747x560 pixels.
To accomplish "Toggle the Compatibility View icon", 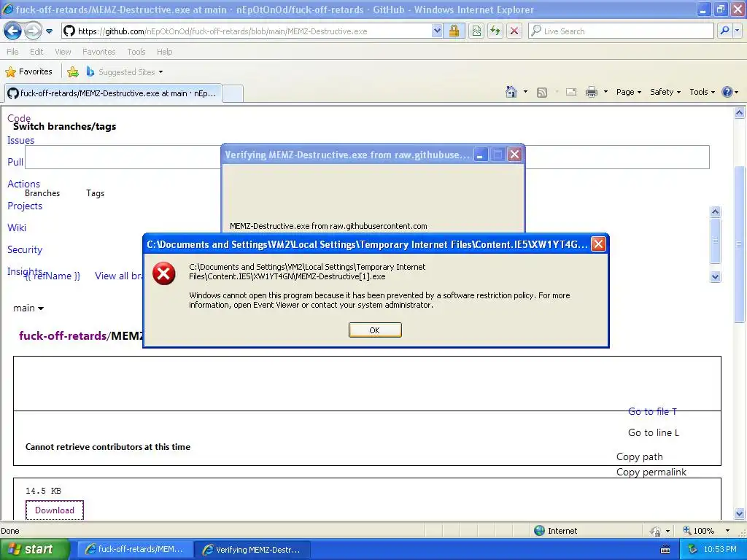I will tap(476, 31).
